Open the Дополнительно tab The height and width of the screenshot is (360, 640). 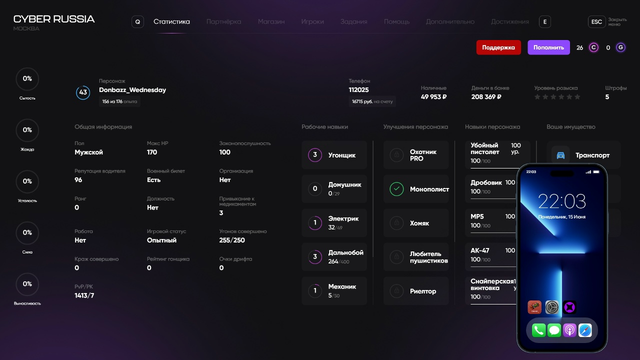pos(450,22)
